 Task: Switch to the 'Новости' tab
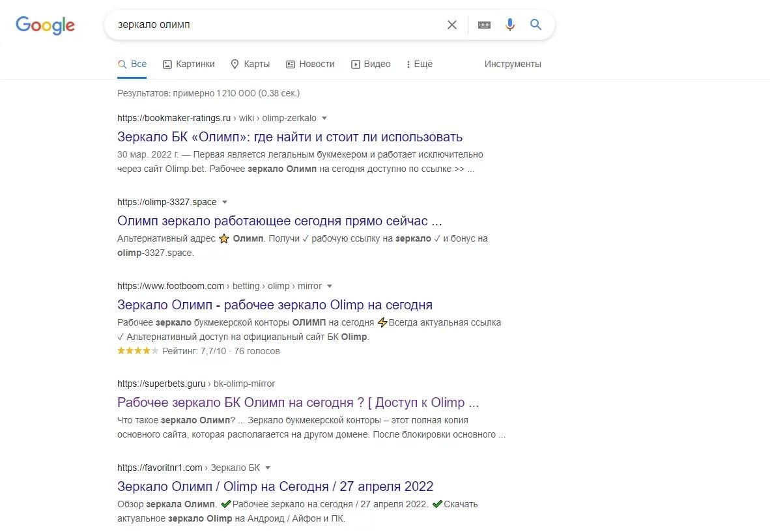pos(310,64)
